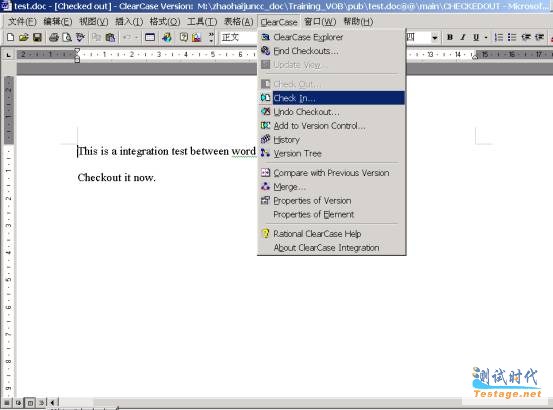Click the Increase Indent icon
Screen dimensions: 553x410
539,37
